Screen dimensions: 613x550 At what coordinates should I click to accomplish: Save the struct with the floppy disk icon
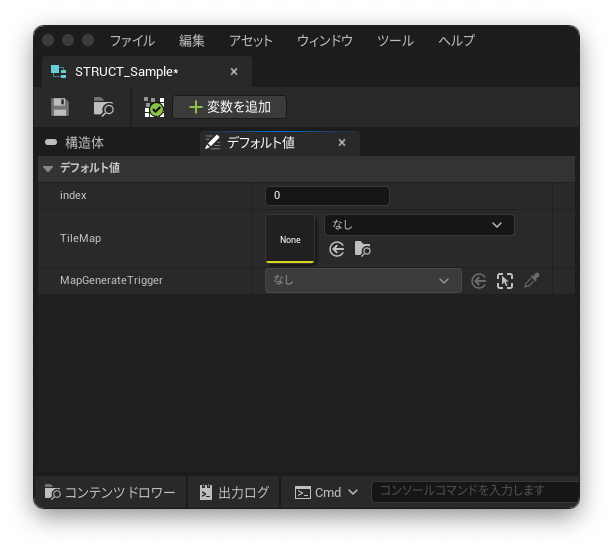[60, 107]
